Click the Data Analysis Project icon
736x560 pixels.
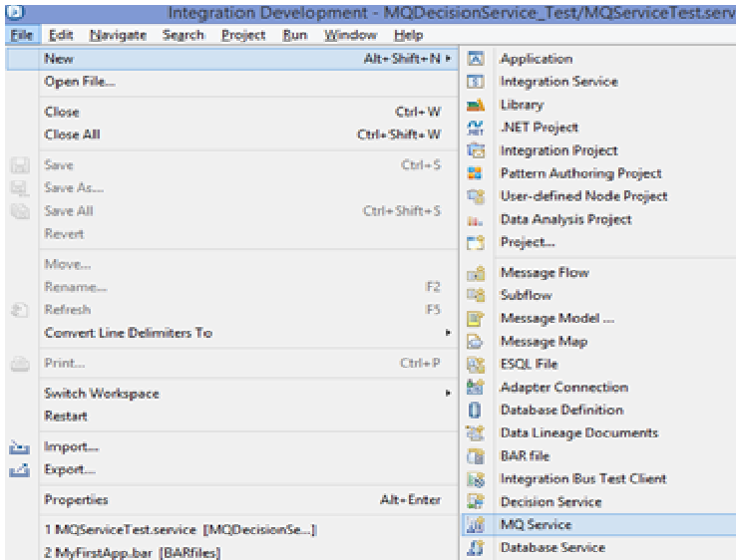tap(475, 220)
